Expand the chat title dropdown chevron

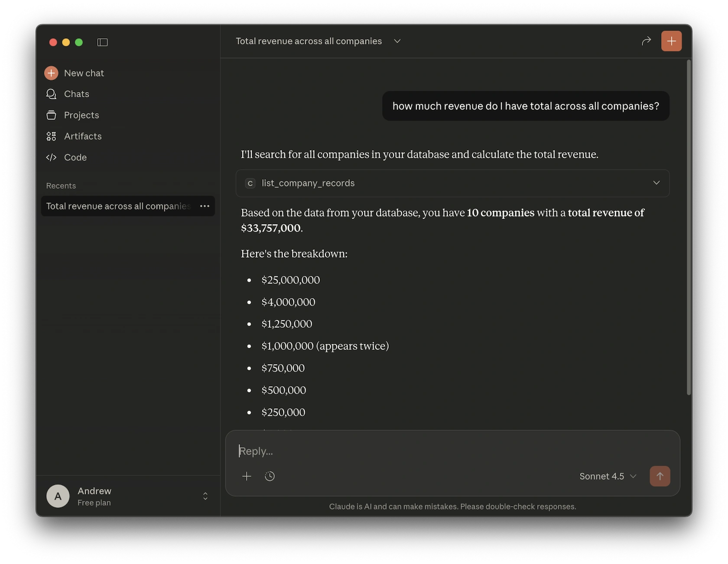coord(397,41)
